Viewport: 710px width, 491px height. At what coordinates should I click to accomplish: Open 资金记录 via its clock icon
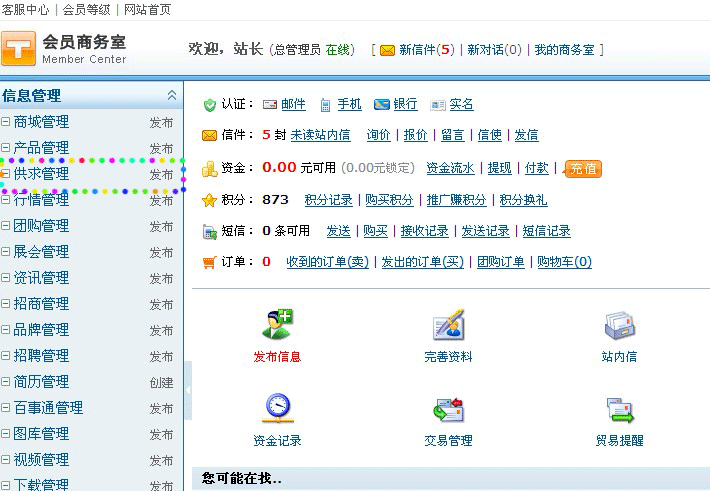click(x=278, y=408)
